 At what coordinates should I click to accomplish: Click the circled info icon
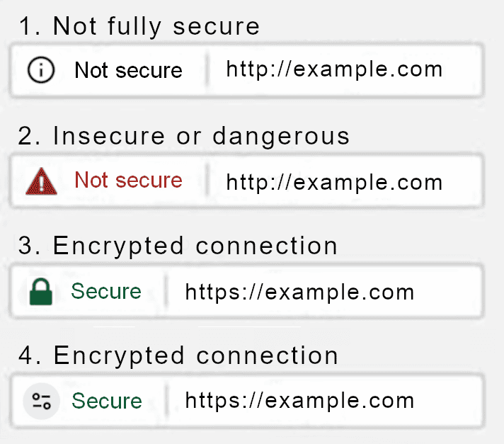[42, 69]
